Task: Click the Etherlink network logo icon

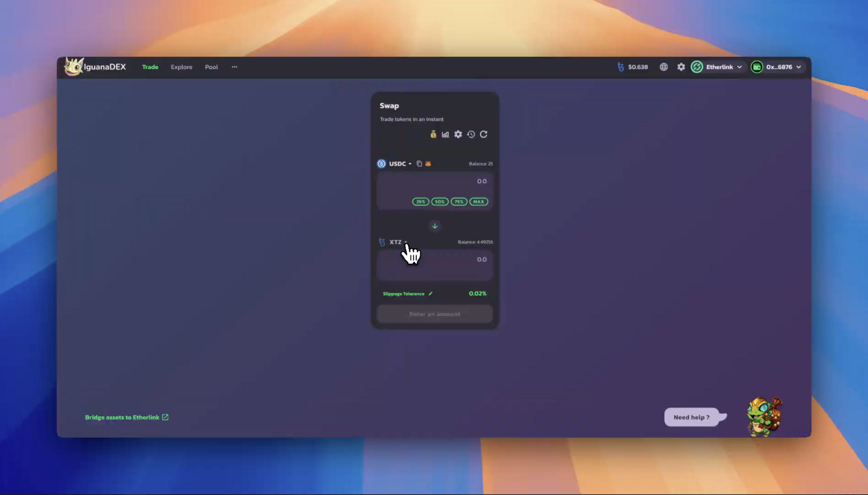Action: coord(696,67)
